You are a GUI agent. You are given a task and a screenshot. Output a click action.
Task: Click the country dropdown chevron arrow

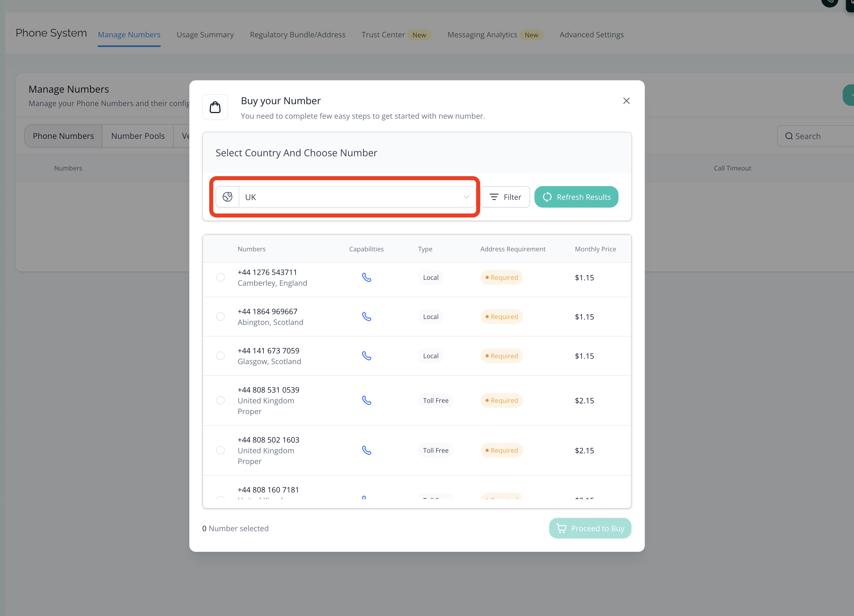point(466,197)
